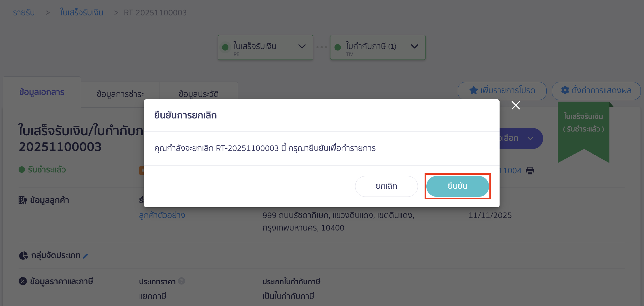Switch to the ข้อมูลการชำระ tab
This screenshot has width=644, height=306.
point(120,93)
